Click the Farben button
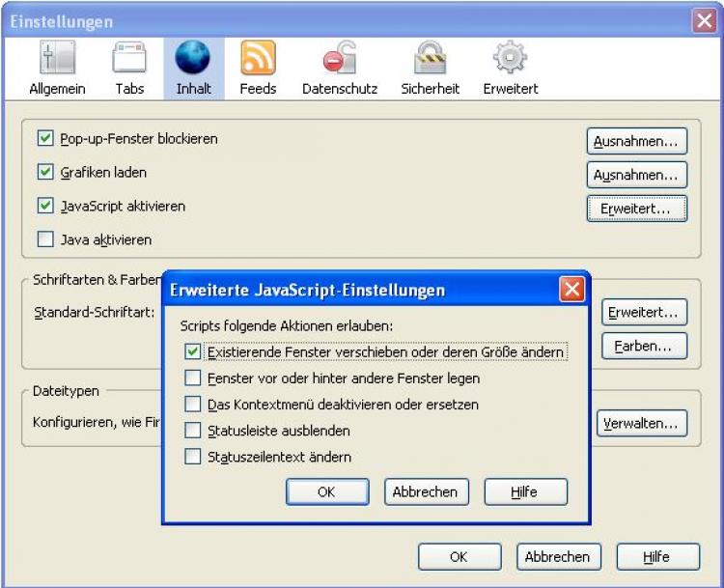The height and width of the screenshot is (588, 724). [644, 346]
